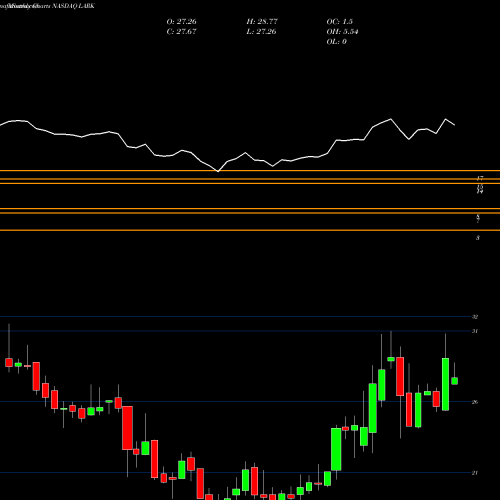
Task: Click the last green candlestick on the right
Action: pos(454,381)
